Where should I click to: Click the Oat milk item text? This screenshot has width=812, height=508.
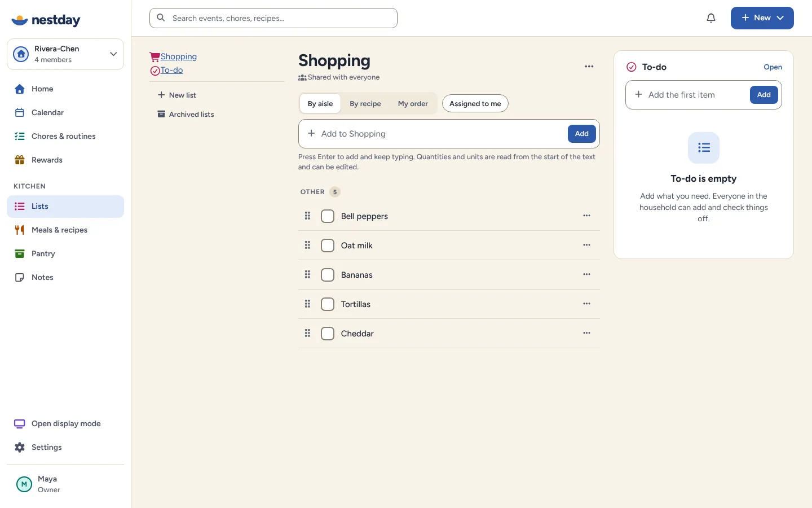pos(357,246)
